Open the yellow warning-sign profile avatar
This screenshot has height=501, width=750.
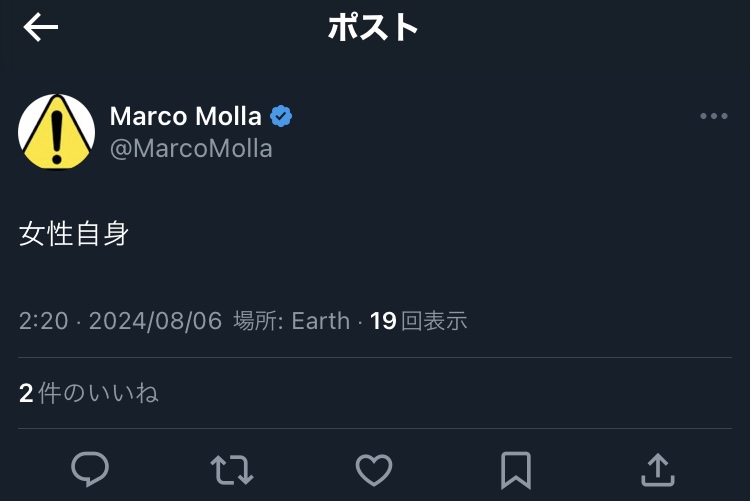(x=57, y=132)
